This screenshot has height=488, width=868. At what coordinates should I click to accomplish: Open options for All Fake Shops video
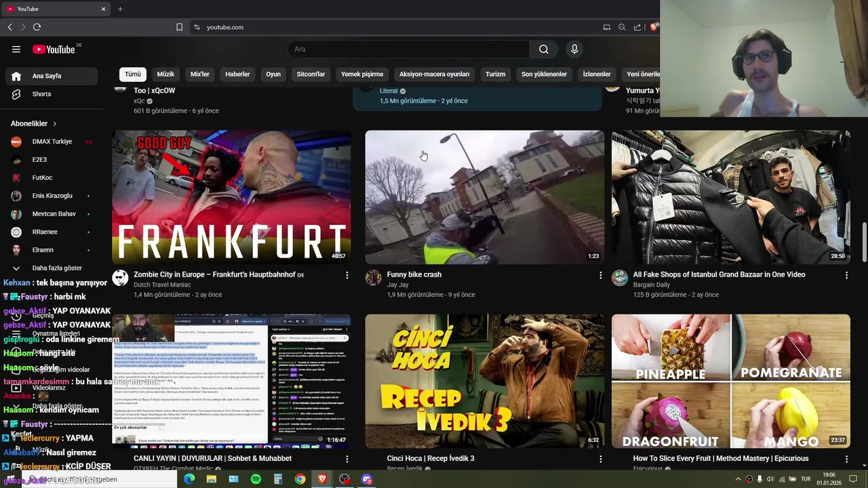[846, 275]
